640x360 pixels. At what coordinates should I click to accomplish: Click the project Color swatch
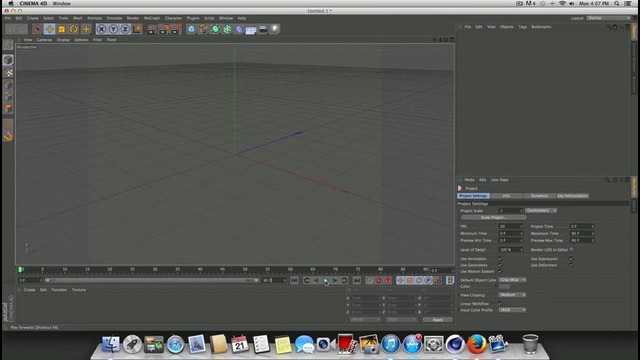pos(504,287)
